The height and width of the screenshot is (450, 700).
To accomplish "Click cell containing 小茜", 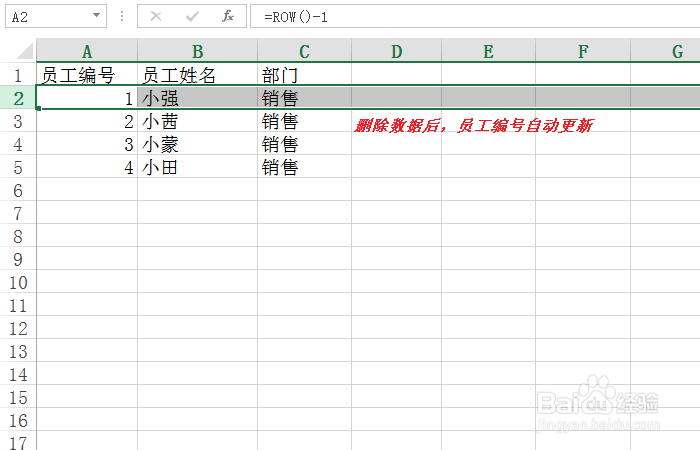I will 197,121.
